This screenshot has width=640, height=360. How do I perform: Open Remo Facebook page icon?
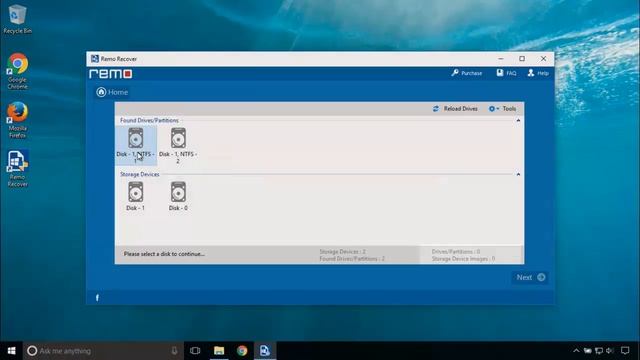tap(97, 298)
